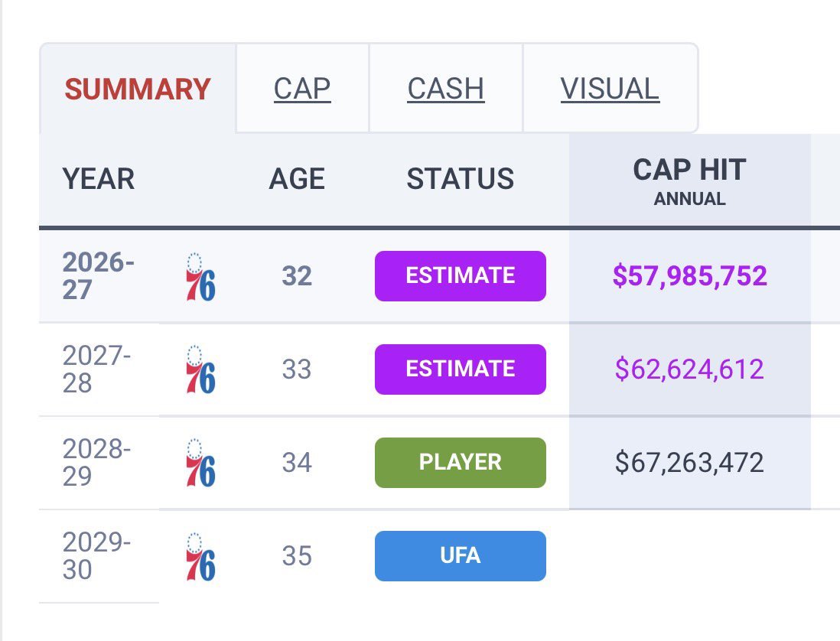The height and width of the screenshot is (641, 840).
Task: Select the SUMMARY tab
Action: 138,89
